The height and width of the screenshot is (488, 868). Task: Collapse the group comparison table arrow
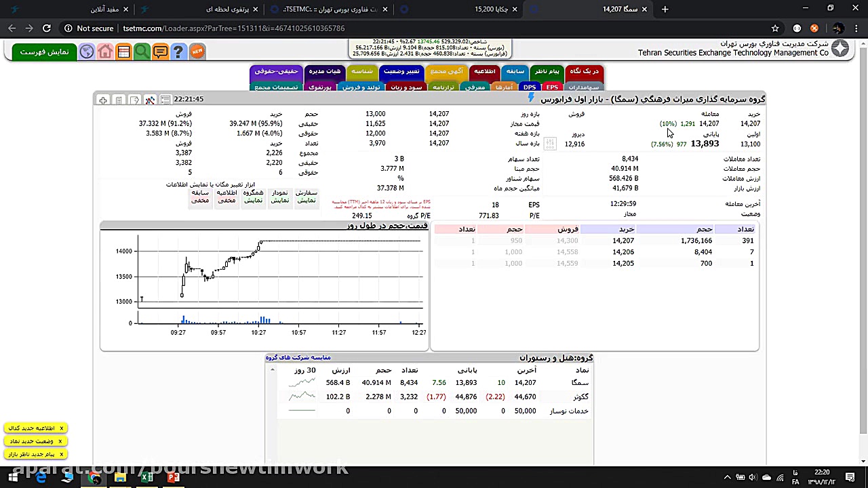click(x=273, y=370)
